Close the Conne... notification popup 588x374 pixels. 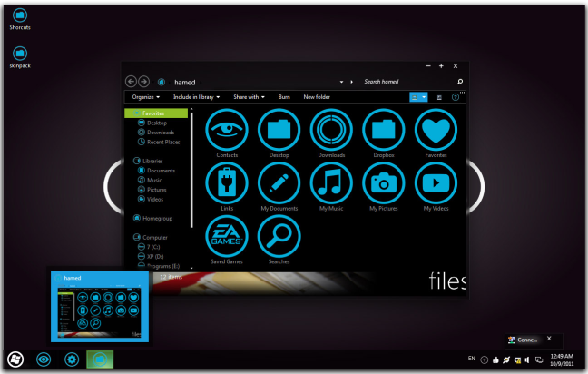coord(549,339)
